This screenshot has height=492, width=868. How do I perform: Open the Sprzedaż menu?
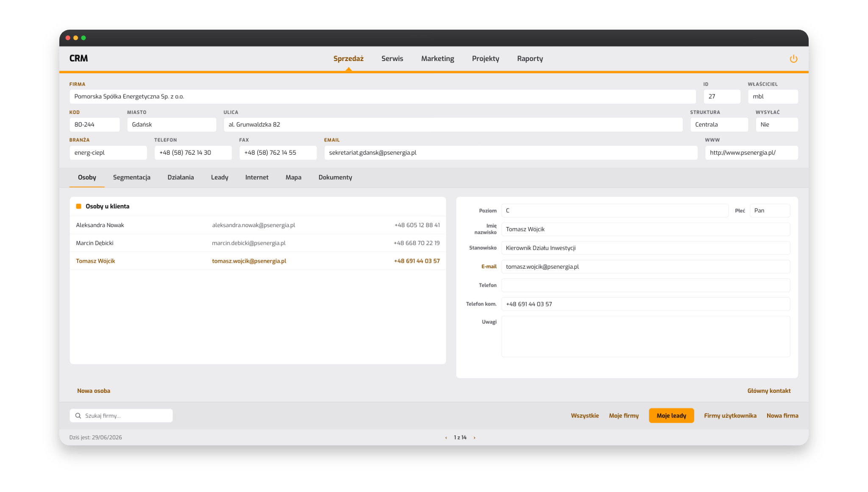[x=348, y=58]
